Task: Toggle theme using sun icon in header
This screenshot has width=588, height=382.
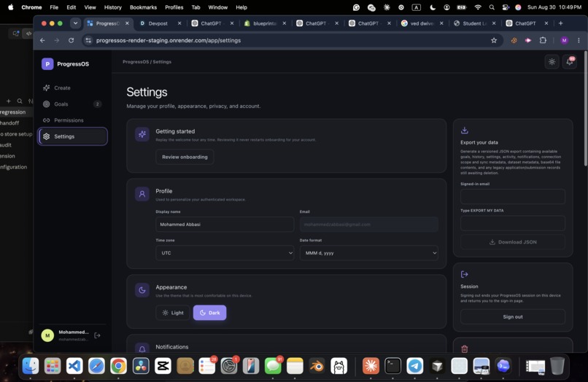Action: pos(552,62)
